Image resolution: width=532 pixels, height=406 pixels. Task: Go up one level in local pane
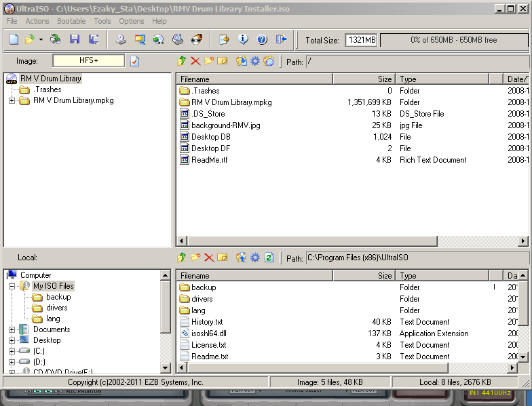click(182, 258)
